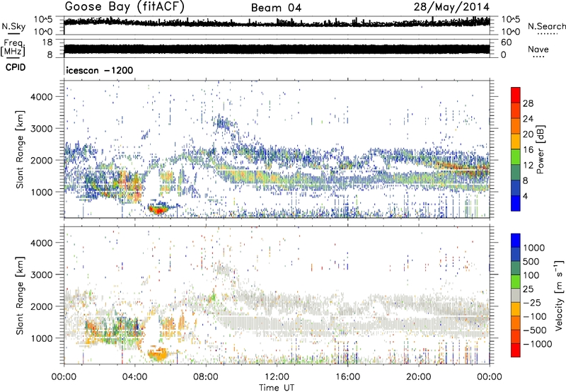Image resolution: width=566 pixels, height=392 pixels.
Task: Click the 'N.Sky' legend label
Action: click(13, 26)
